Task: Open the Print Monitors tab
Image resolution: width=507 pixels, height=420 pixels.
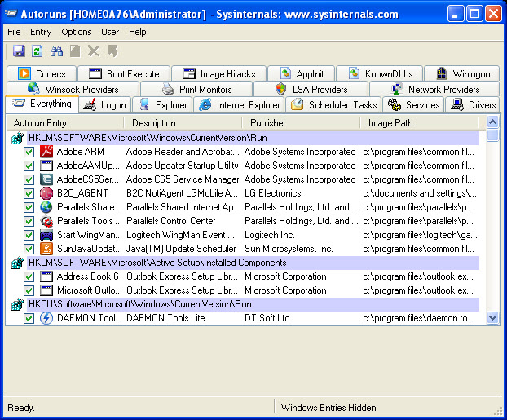Action: [196, 90]
